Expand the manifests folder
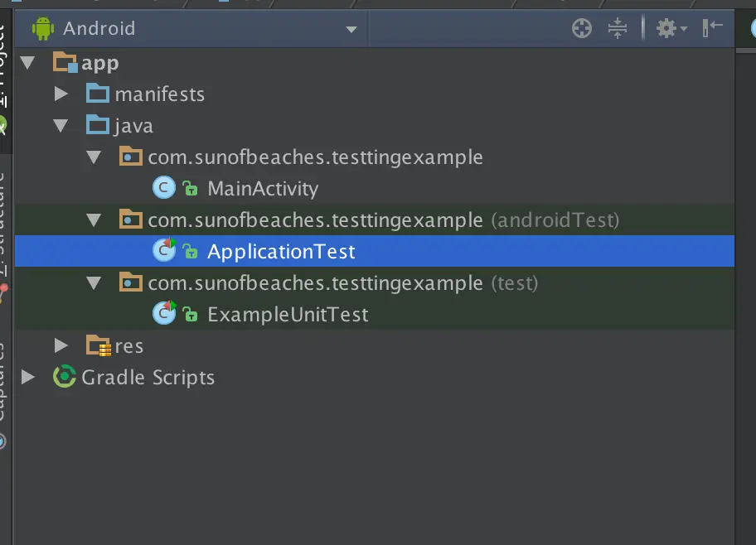The image size is (756, 545). [x=61, y=94]
